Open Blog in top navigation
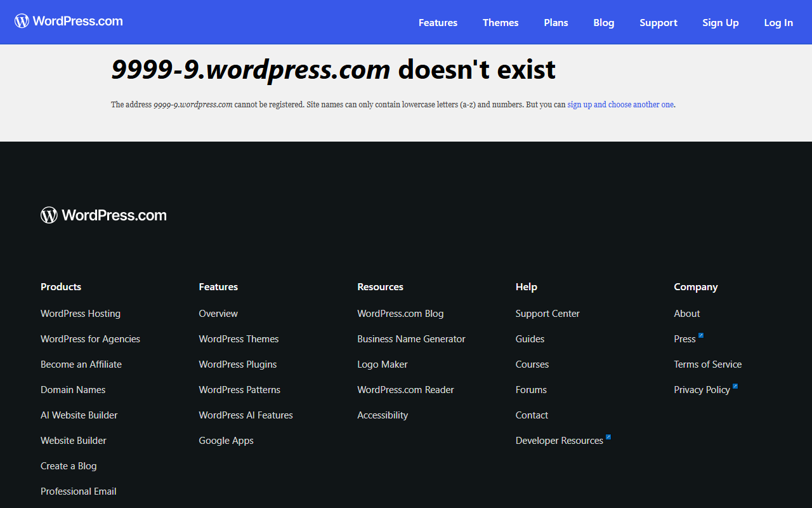 (604, 22)
